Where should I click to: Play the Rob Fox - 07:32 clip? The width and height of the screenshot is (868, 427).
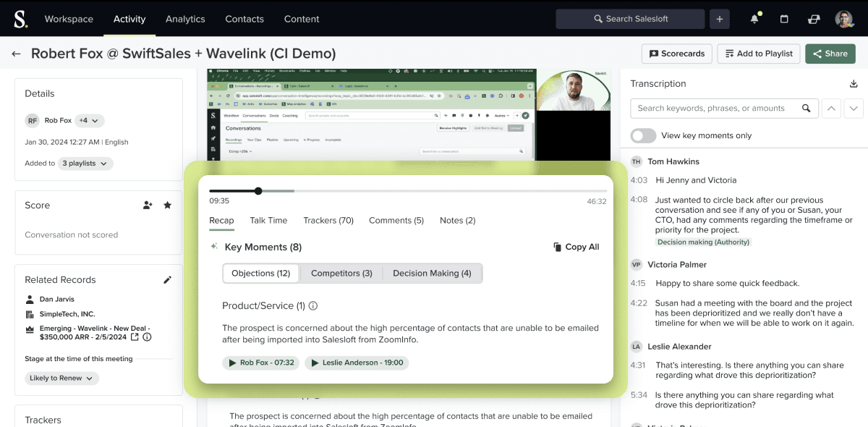[261, 363]
